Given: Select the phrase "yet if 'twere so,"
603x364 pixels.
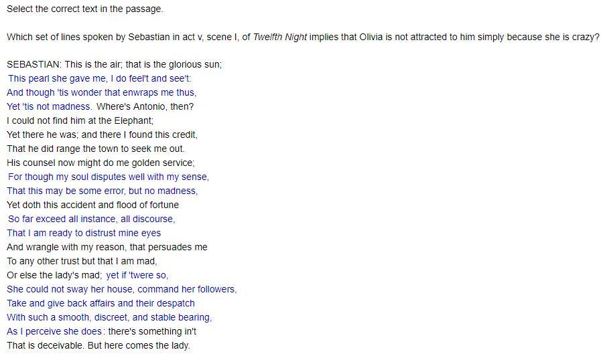Looking at the screenshot, I should click(x=137, y=275).
